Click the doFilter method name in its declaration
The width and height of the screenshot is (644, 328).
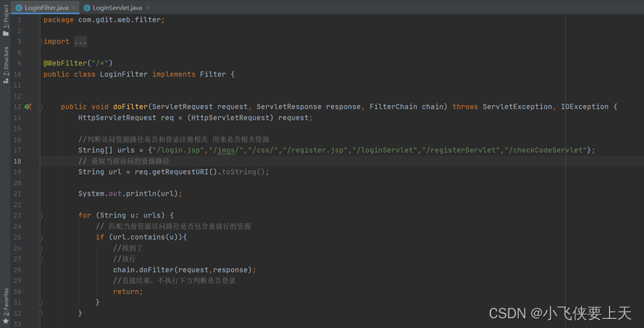[x=130, y=107]
